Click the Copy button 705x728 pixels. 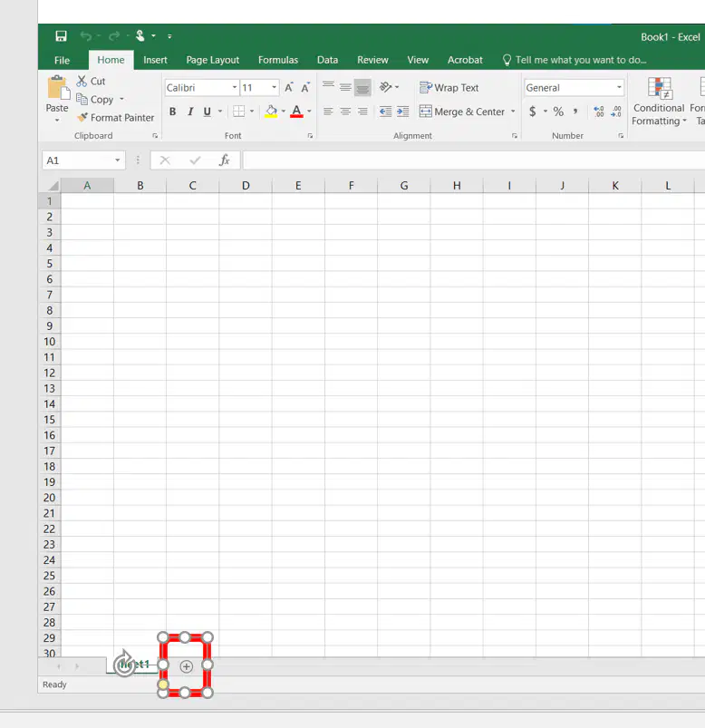95,100
